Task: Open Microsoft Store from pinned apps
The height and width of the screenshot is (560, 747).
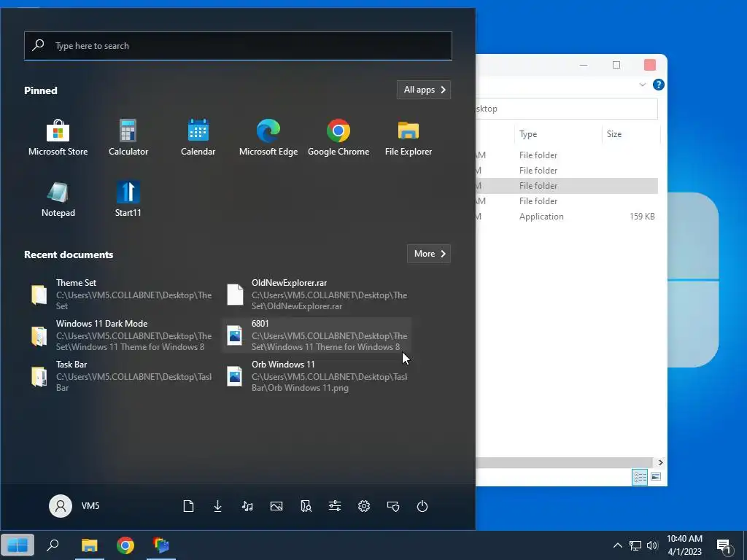Action: point(58,138)
